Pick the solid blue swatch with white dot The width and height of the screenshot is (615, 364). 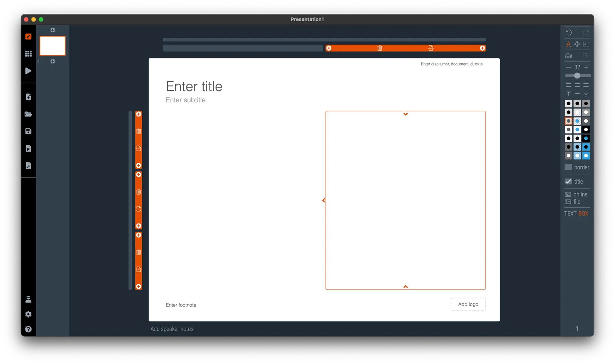click(x=586, y=156)
